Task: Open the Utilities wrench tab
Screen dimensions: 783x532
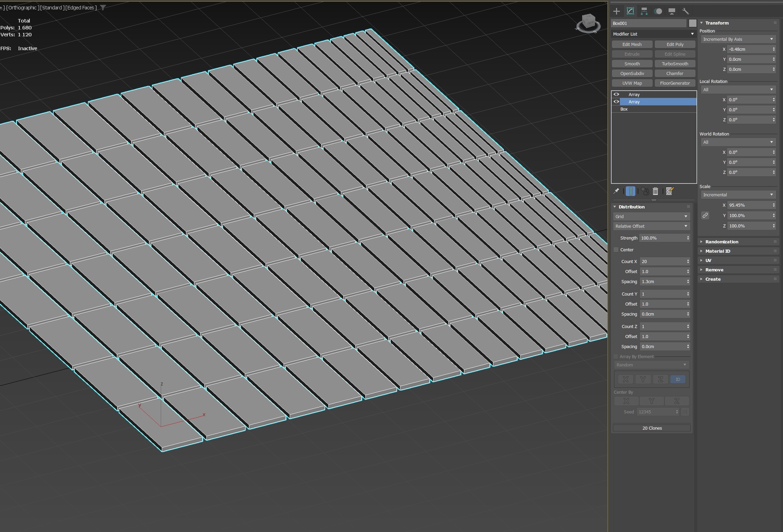Action: 686,11
